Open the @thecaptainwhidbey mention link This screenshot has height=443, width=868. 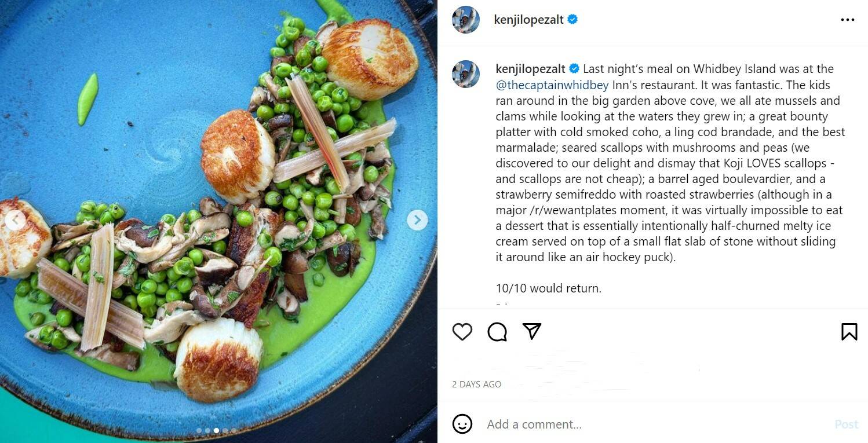pos(552,85)
